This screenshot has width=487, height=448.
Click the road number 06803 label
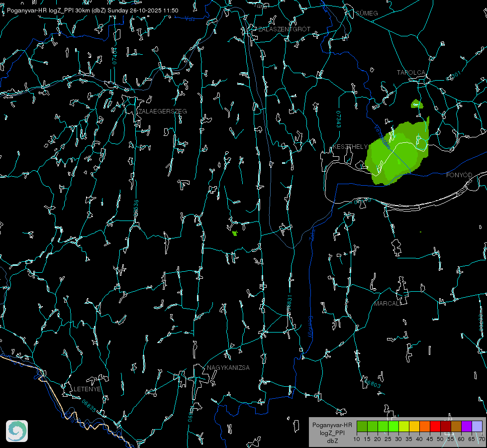(372, 383)
